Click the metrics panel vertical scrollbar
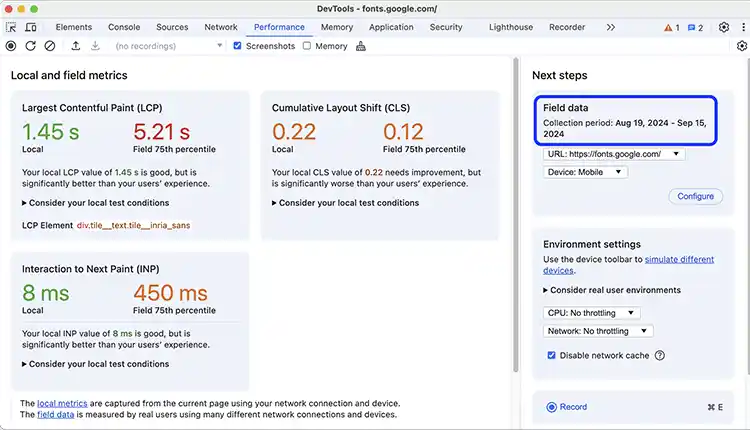Viewport: 750px width, 430px height. coord(516,215)
